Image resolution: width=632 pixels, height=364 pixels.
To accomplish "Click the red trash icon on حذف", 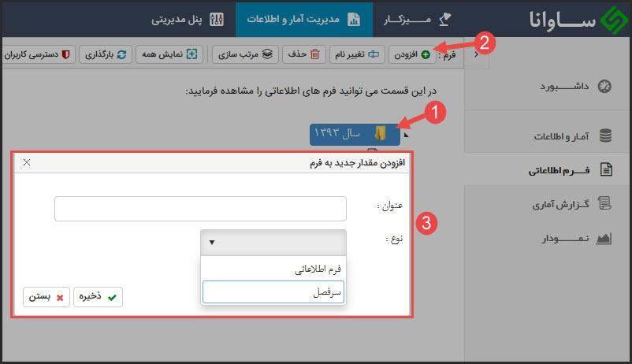I will point(315,54).
